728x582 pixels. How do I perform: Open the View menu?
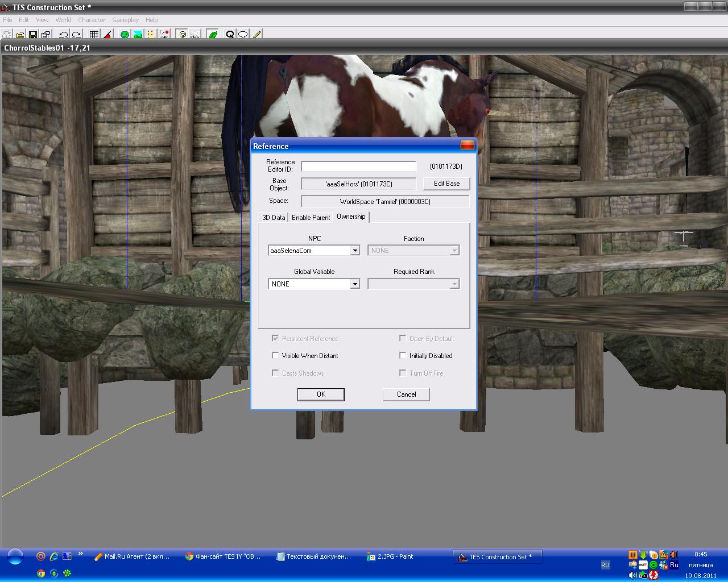[x=43, y=20]
